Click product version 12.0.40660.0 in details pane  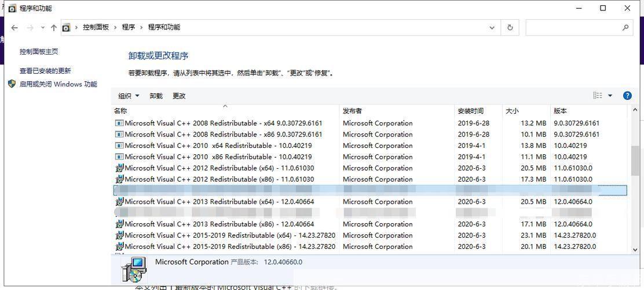coord(283,262)
